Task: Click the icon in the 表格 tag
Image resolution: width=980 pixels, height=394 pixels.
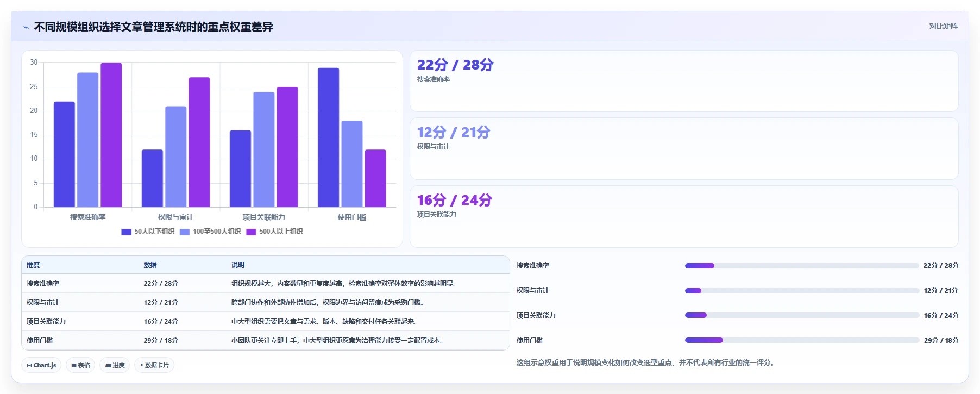Action: (x=74, y=366)
